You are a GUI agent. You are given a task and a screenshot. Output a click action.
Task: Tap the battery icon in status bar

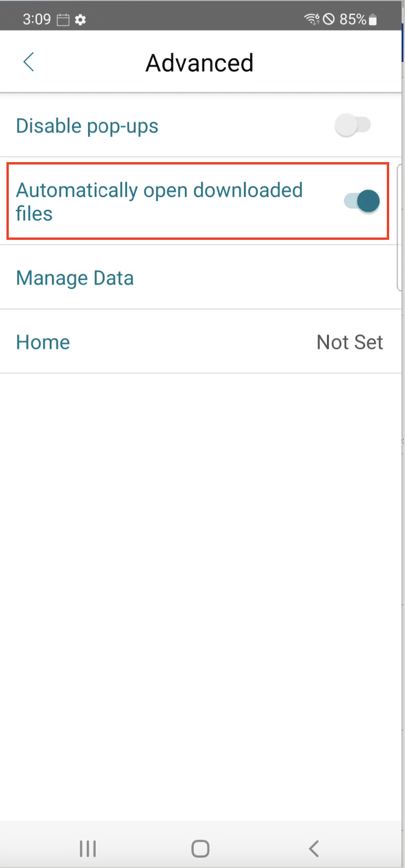click(x=373, y=20)
